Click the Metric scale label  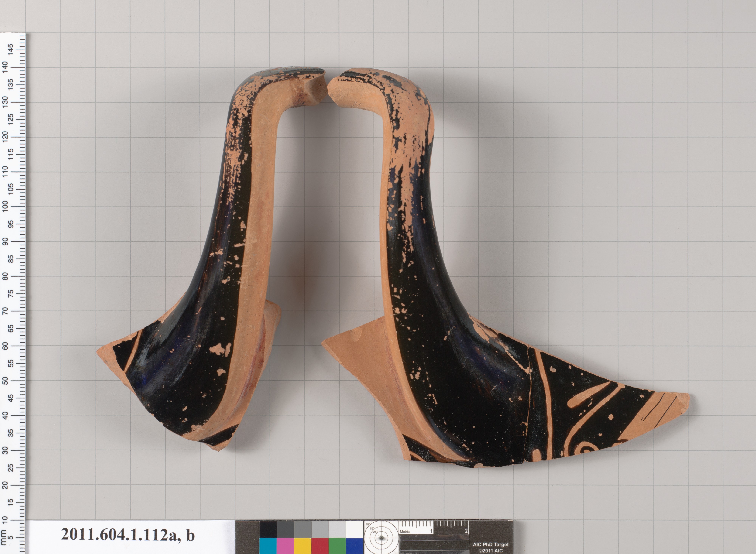point(405,532)
